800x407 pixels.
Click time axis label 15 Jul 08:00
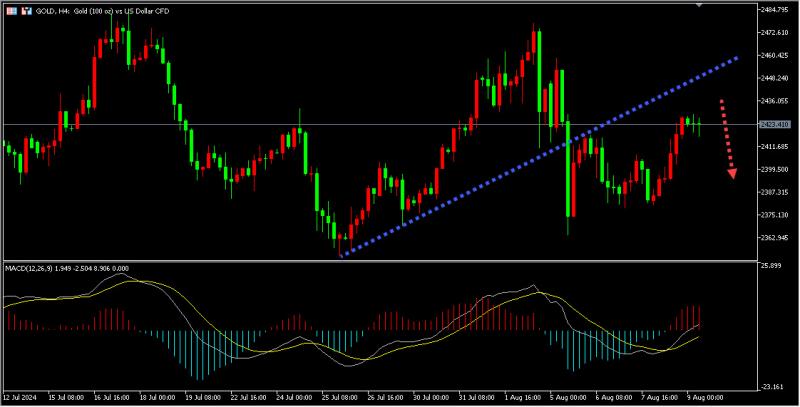tap(64, 397)
